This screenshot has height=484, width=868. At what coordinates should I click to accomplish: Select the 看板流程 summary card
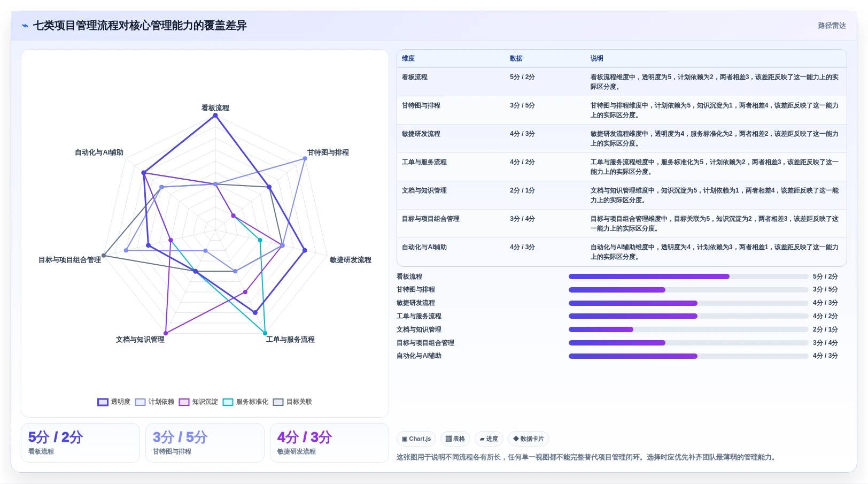(x=80, y=443)
